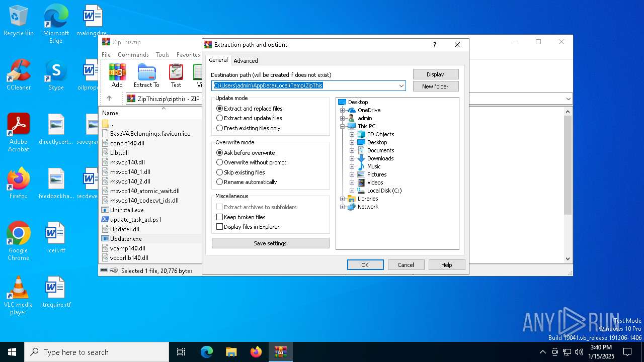Select Libraries in the folder tree
Viewport: 644px width, 362px height.
(x=368, y=199)
